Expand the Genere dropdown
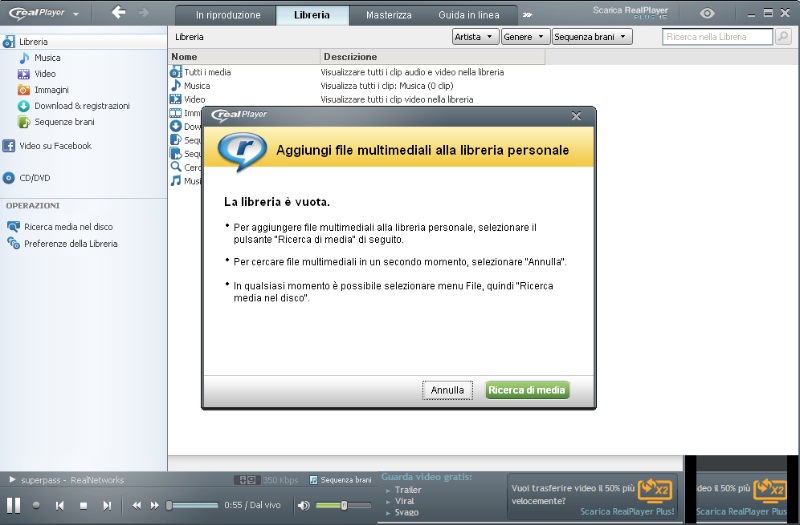The height and width of the screenshot is (525, 800). pos(524,36)
